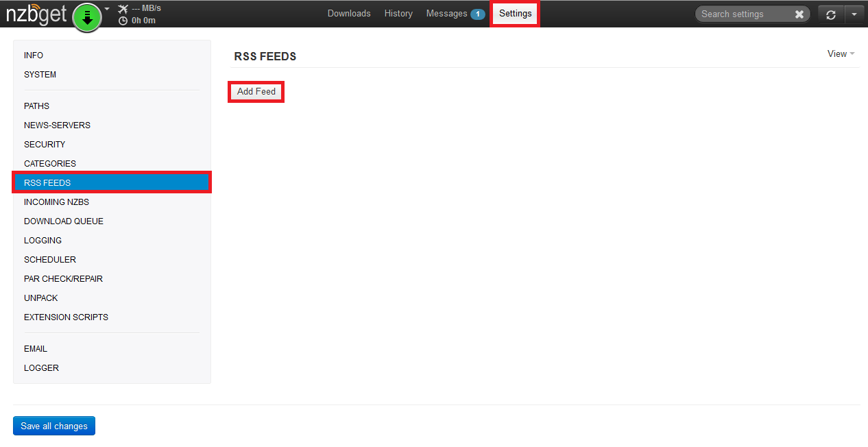Click the Add Feed button
Screen dimensions: 868x447
[x=256, y=92]
